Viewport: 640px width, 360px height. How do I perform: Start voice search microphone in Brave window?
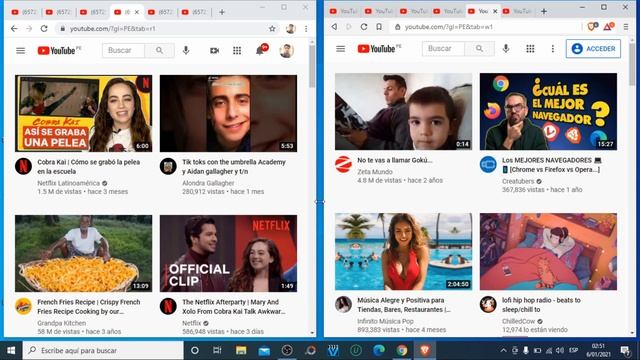pyautogui.click(x=506, y=49)
